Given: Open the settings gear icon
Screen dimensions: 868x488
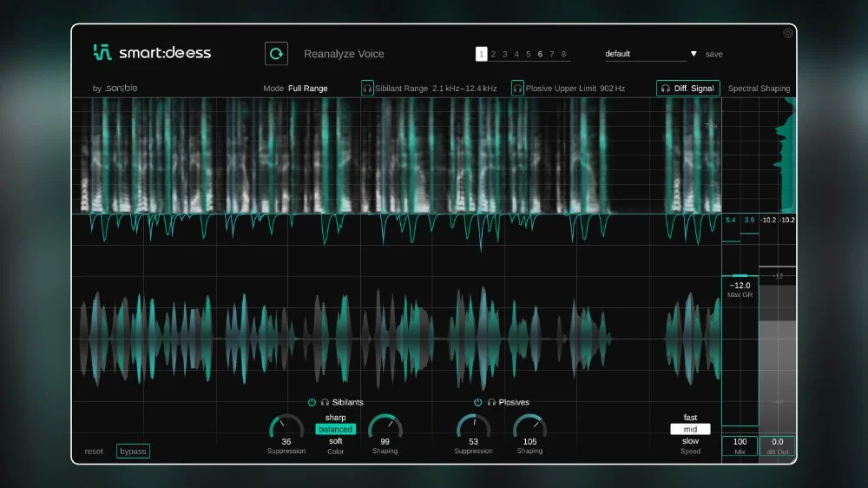Looking at the screenshot, I should pos(787,33).
